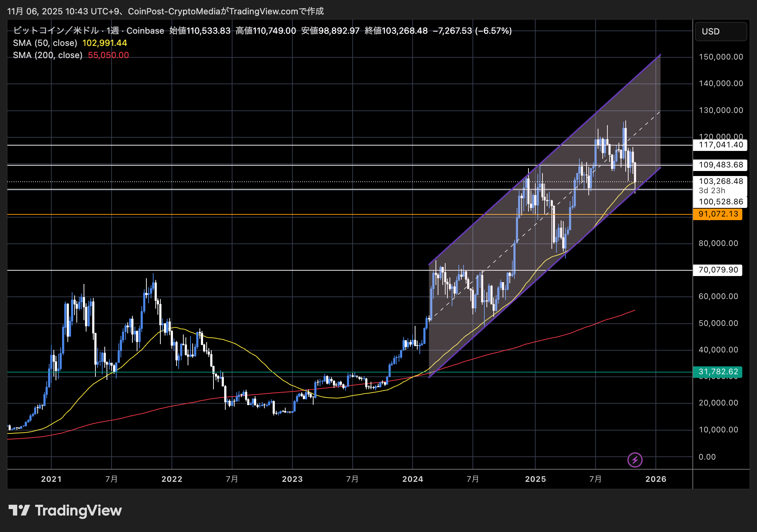Click the 117,041.40 horizontal line label

click(720, 145)
